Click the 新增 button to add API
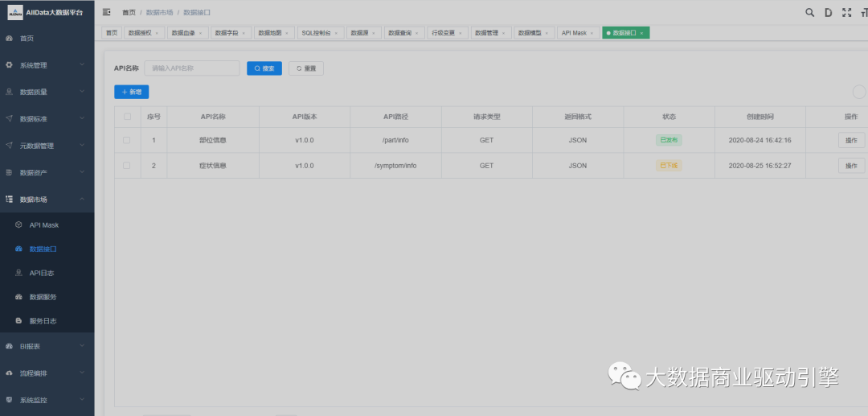 click(132, 93)
